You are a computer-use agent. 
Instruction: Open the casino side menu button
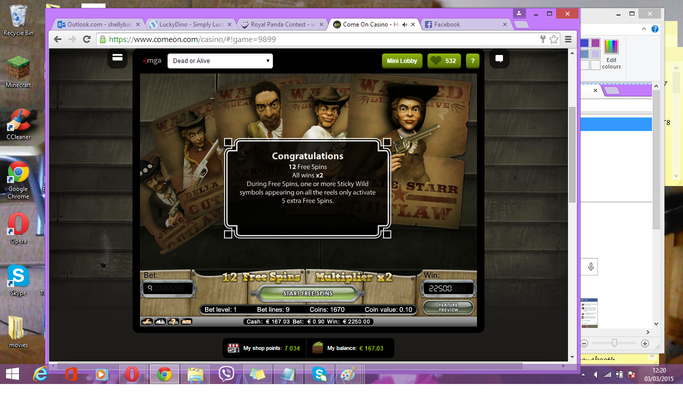point(117,58)
